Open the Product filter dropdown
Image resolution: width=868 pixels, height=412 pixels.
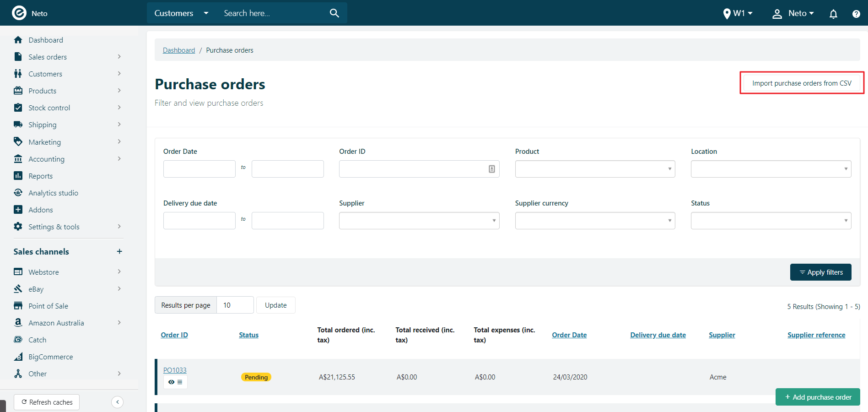(x=595, y=169)
